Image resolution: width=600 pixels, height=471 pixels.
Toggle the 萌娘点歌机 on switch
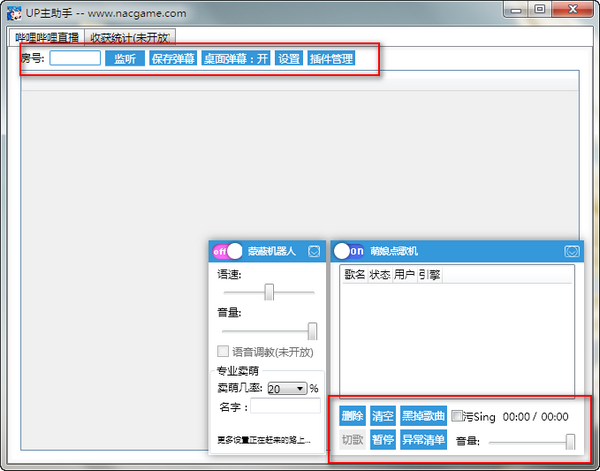tap(349, 251)
